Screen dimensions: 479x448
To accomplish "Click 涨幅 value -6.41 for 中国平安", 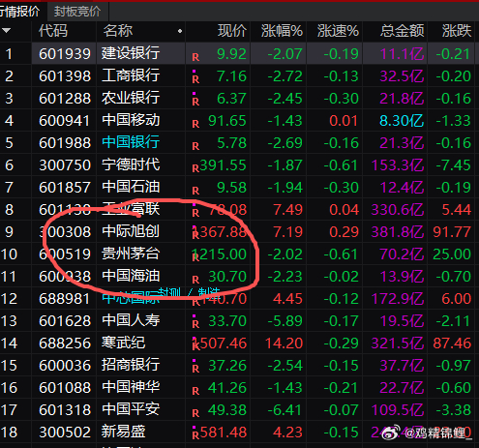I will [285, 410].
